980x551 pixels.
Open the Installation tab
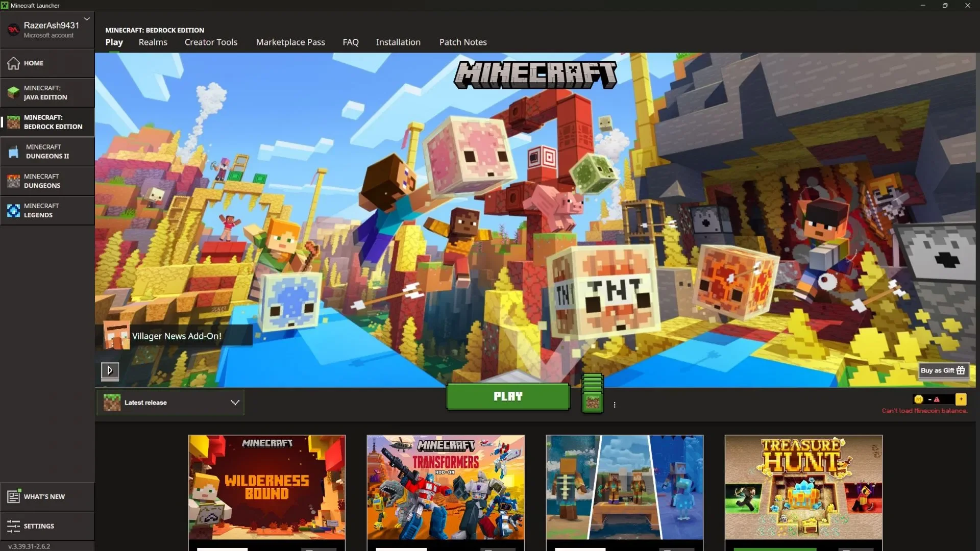398,42
